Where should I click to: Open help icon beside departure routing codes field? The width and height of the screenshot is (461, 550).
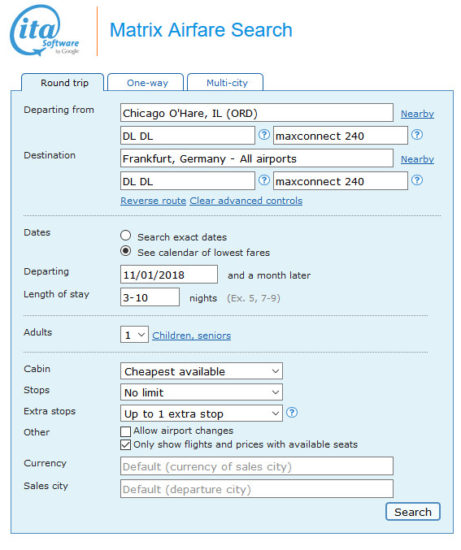[x=264, y=135]
